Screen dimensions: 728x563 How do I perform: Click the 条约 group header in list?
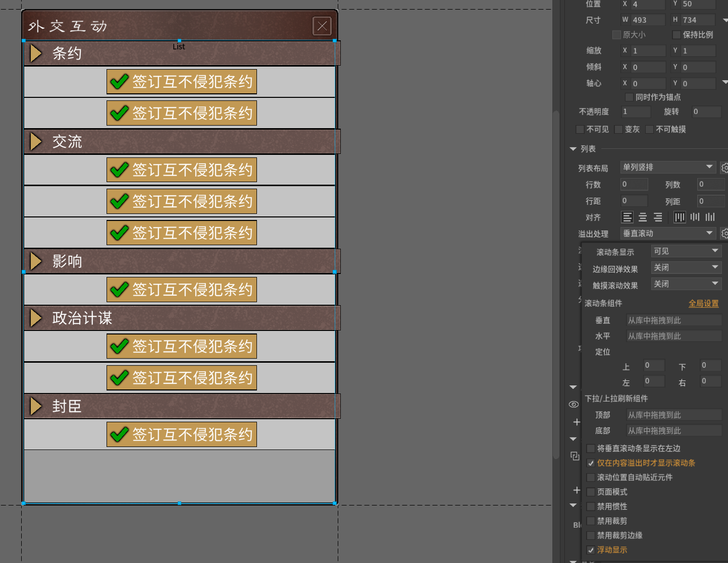(182, 53)
